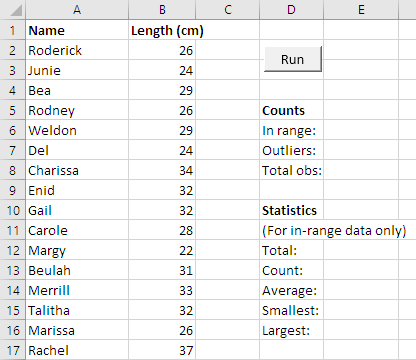This screenshot has width=416, height=360.
Task: Select empty cell next to Outliers:
Action: [x=361, y=150]
